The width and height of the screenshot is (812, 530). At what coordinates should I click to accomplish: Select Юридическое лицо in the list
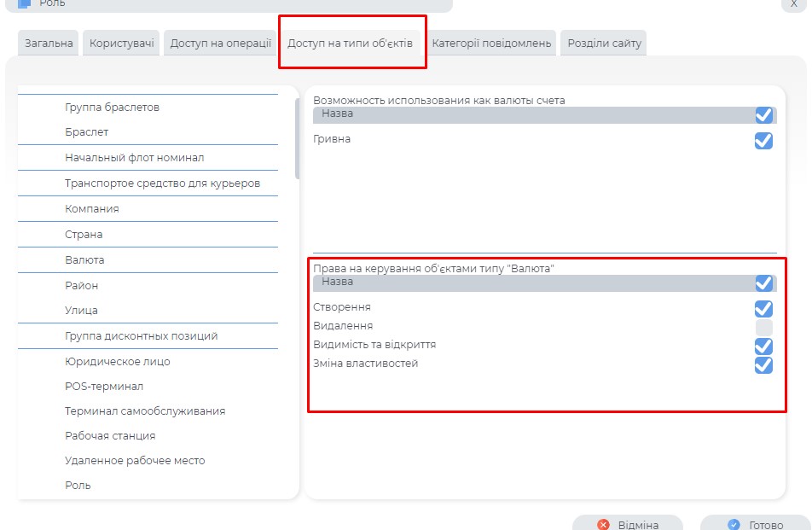pyautogui.click(x=118, y=361)
